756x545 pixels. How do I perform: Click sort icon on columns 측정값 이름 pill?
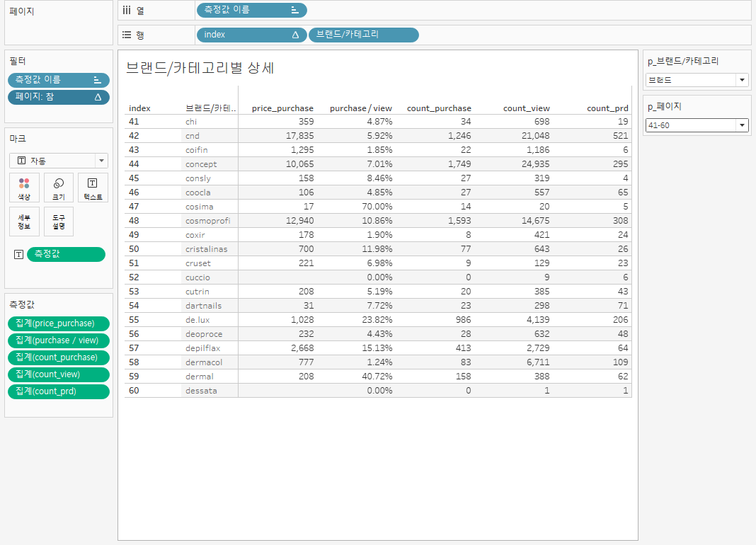click(x=294, y=10)
